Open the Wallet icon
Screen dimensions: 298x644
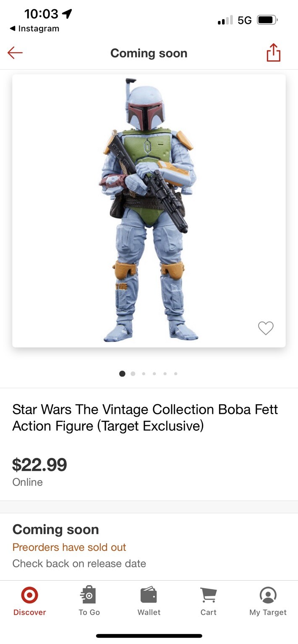[x=149, y=595]
